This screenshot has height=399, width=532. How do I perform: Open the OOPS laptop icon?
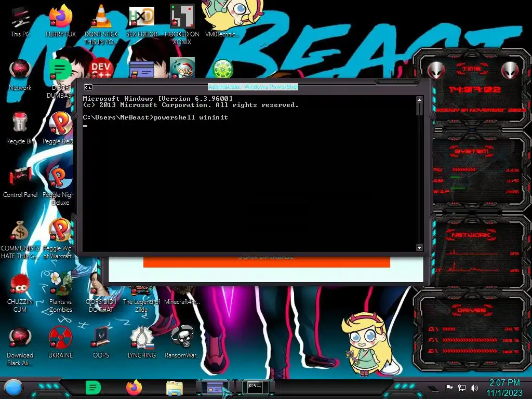[101, 343]
